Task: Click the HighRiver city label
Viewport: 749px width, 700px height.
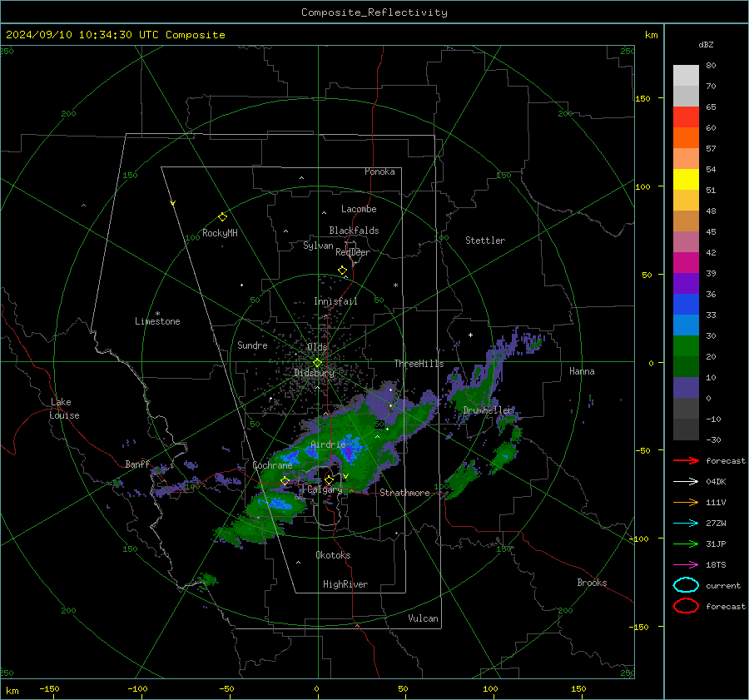Action: click(345, 584)
